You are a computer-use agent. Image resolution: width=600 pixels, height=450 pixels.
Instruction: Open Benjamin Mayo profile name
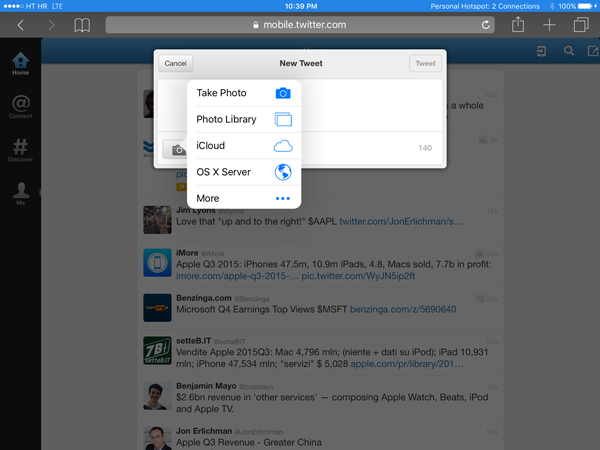click(x=206, y=386)
